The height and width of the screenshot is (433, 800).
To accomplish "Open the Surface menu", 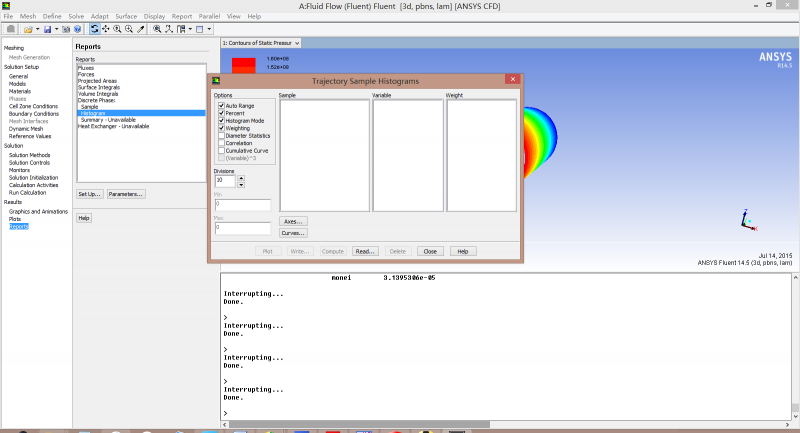I will pos(126,16).
